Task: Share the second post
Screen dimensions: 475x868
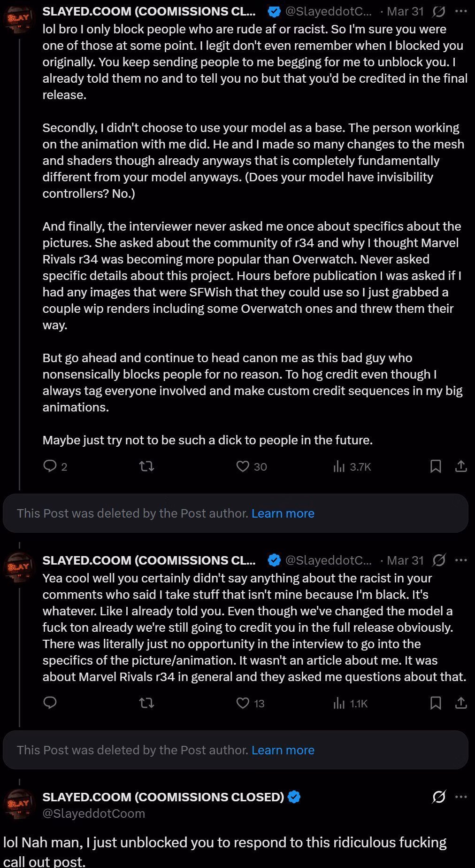Action: [461, 703]
